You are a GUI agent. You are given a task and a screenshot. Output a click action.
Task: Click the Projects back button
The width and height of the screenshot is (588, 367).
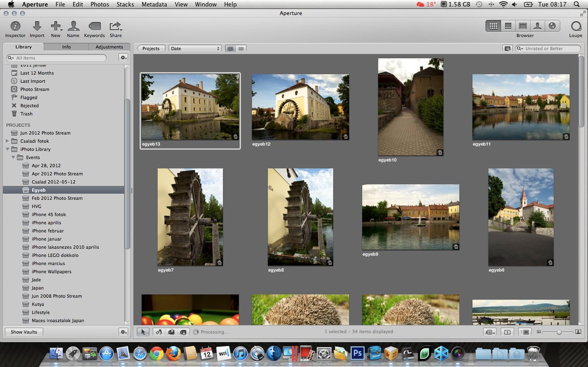[x=151, y=49]
